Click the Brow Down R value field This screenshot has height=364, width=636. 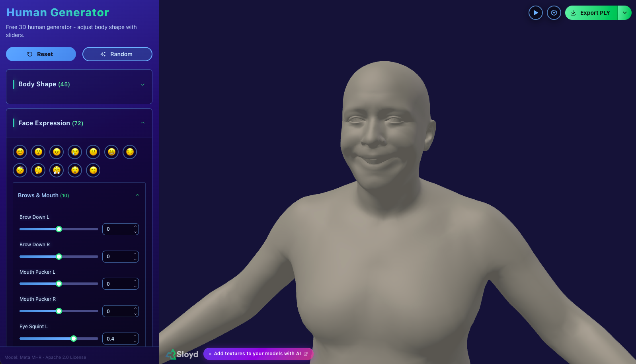tap(117, 257)
